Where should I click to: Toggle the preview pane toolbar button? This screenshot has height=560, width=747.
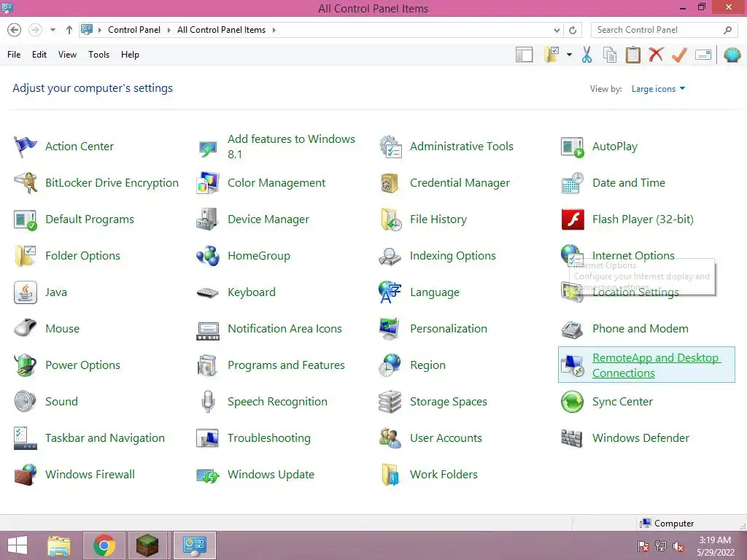click(x=524, y=55)
